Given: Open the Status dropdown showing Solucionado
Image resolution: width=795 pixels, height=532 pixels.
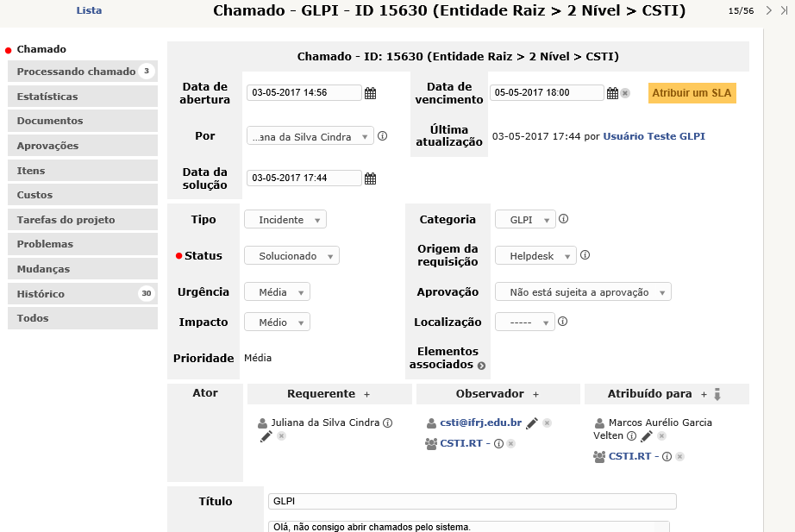Looking at the screenshot, I should 291,256.
